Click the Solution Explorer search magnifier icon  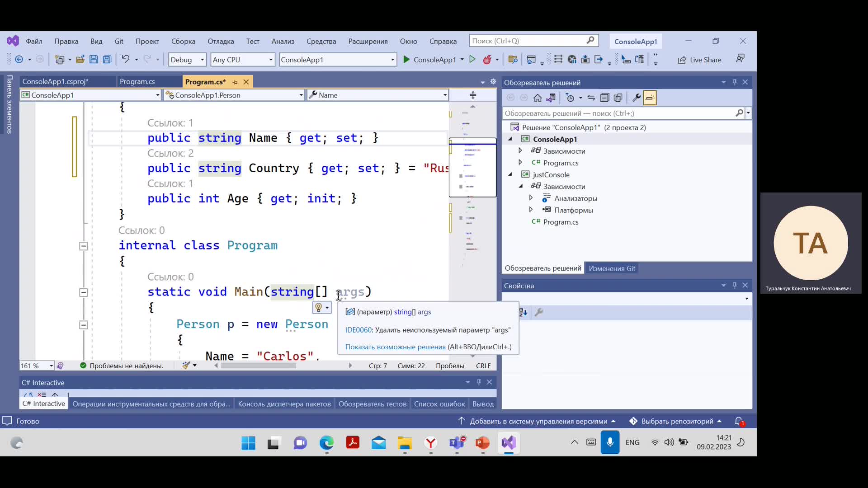coord(739,113)
